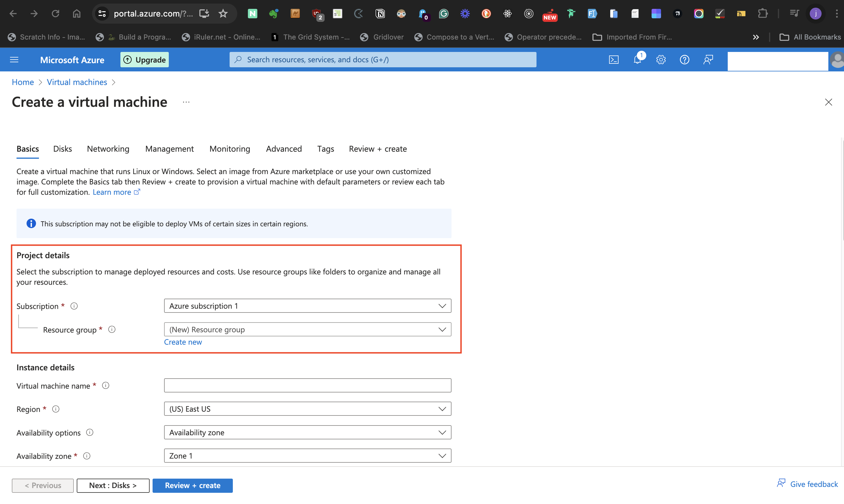Open portal settings gear icon
The image size is (844, 504).
[x=661, y=60]
